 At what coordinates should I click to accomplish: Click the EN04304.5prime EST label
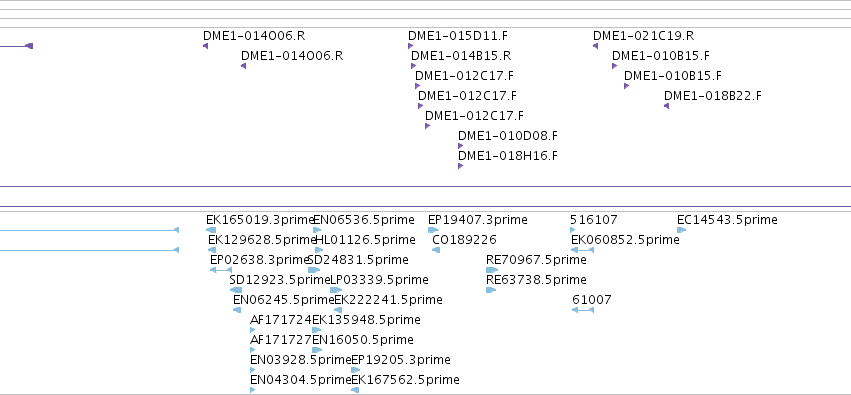[x=301, y=380]
